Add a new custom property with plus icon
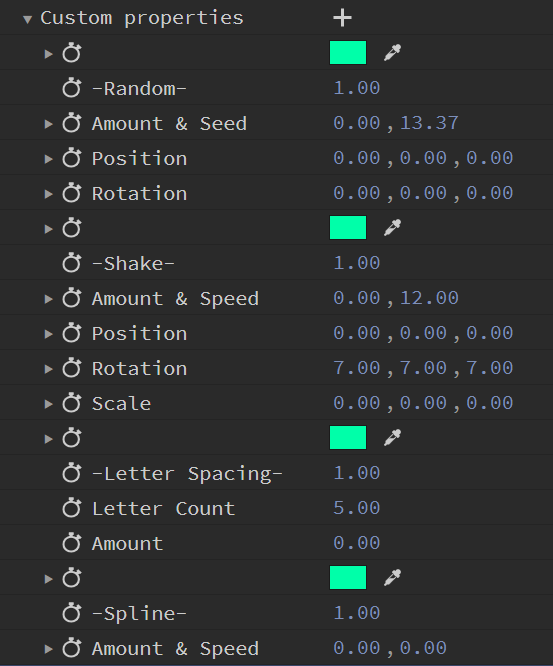The height and width of the screenshot is (666, 553). pyautogui.click(x=342, y=18)
